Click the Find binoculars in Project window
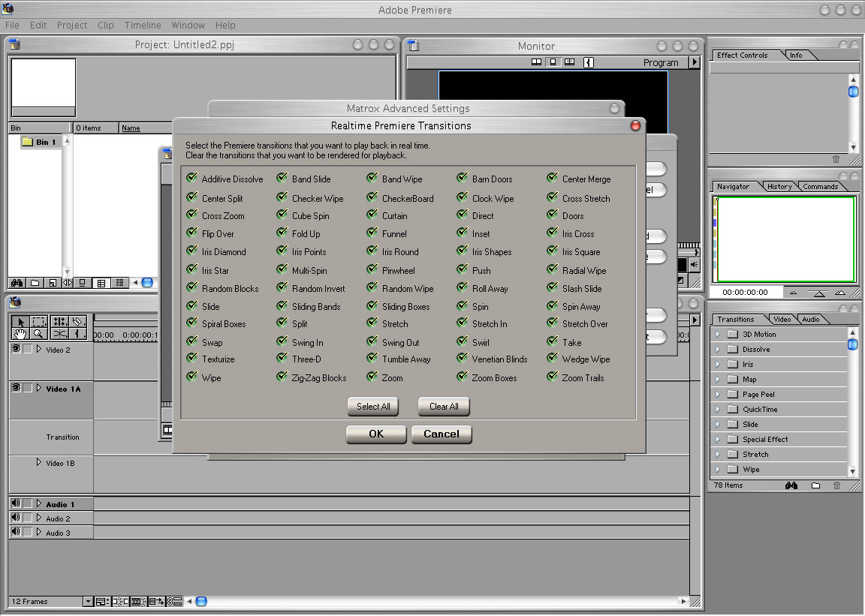Viewport: 865px width, 616px height. [x=17, y=283]
